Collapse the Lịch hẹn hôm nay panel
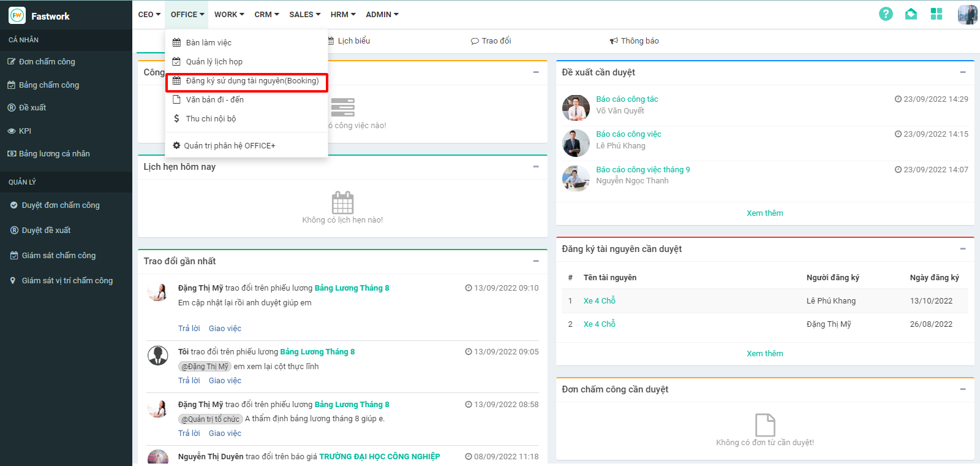 tap(536, 167)
